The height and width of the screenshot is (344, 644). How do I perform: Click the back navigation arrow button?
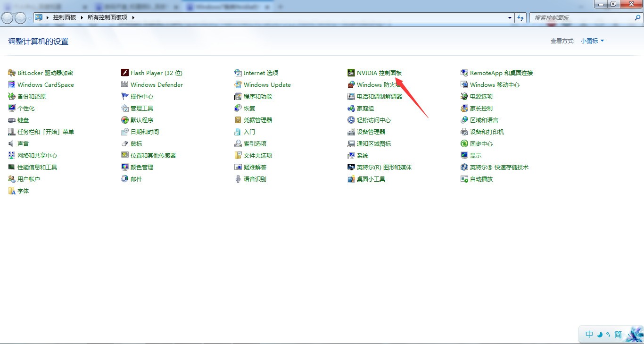coord(8,18)
